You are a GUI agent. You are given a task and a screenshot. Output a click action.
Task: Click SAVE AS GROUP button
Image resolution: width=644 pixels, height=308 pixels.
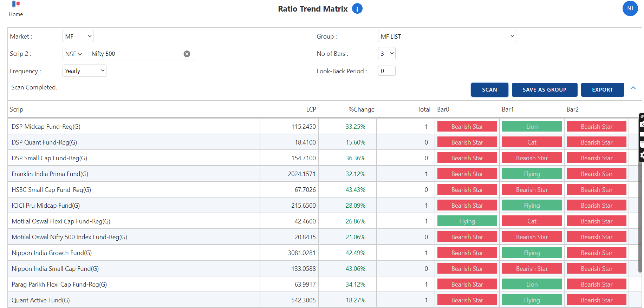545,90
